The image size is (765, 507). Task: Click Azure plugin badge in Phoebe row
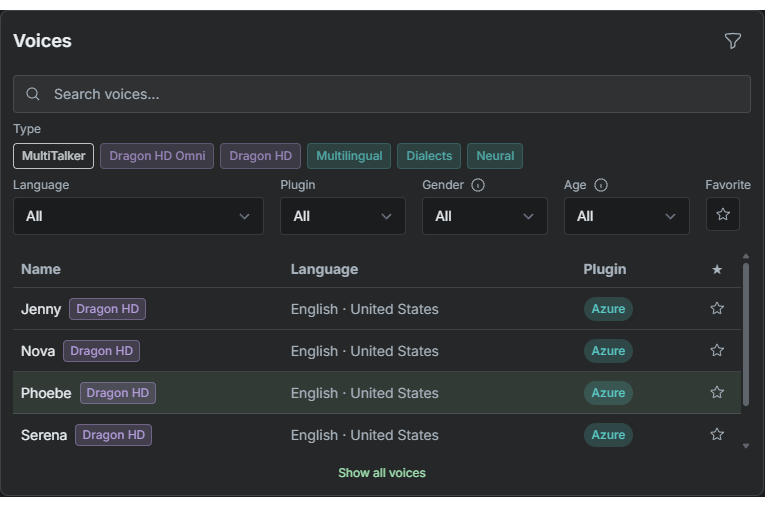coord(608,393)
